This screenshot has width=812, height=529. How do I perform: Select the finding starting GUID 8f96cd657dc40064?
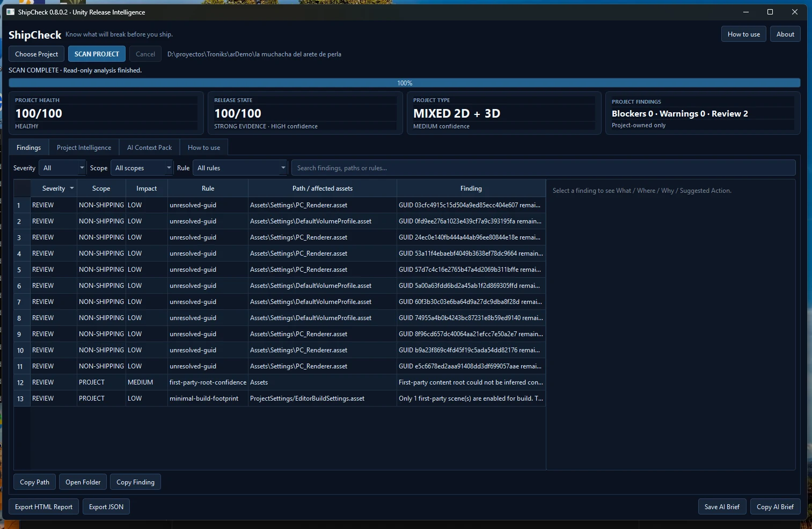471,334
